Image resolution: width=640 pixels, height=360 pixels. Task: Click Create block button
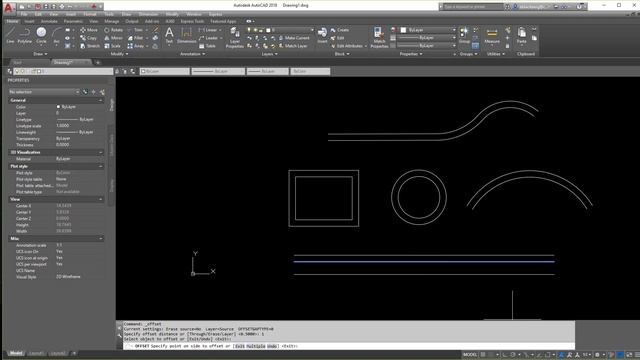pos(340,30)
